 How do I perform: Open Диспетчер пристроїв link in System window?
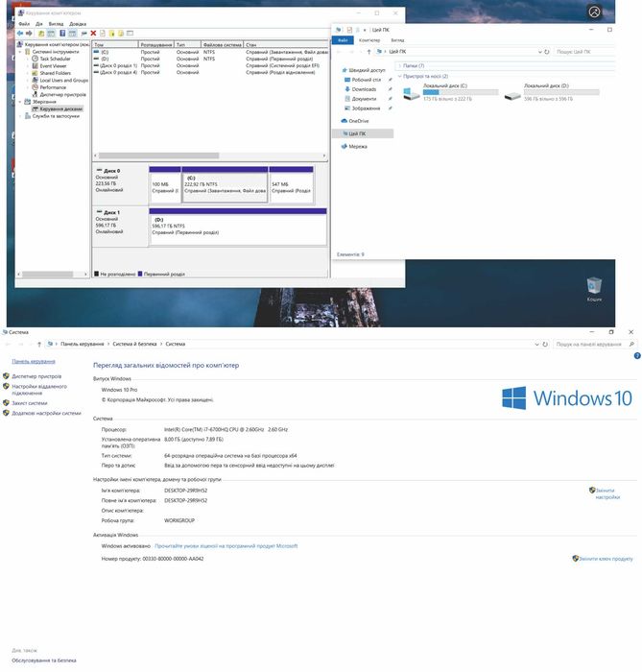point(36,376)
